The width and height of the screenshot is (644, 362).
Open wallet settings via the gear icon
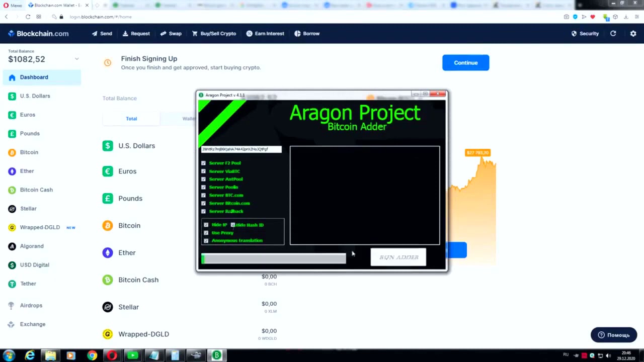[633, 34]
